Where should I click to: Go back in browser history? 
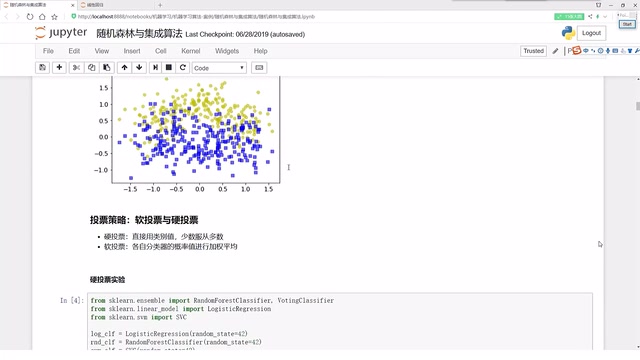[x=7, y=17]
